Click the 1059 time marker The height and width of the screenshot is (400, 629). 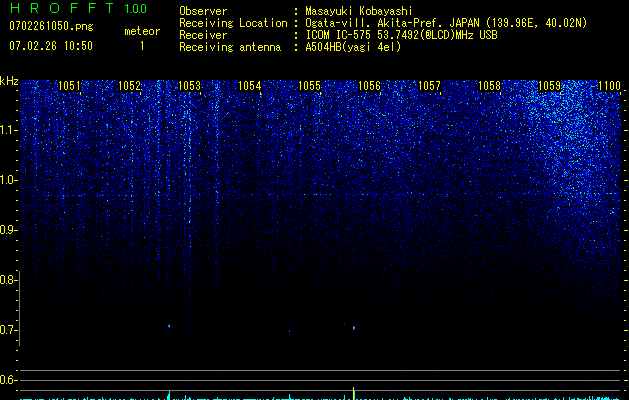click(549, 86)
